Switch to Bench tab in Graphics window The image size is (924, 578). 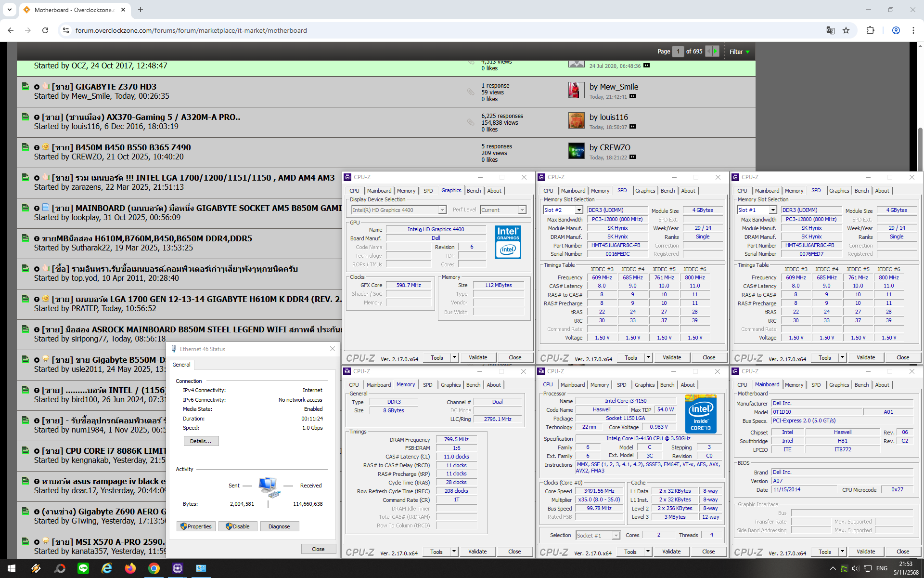click(x=474, y=191)
